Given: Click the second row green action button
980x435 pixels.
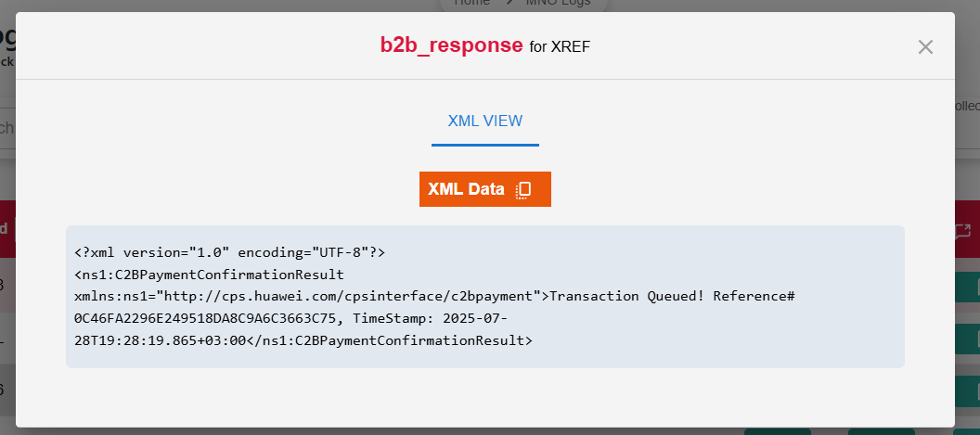Looking at the screenshot, I should coord(968,339).
